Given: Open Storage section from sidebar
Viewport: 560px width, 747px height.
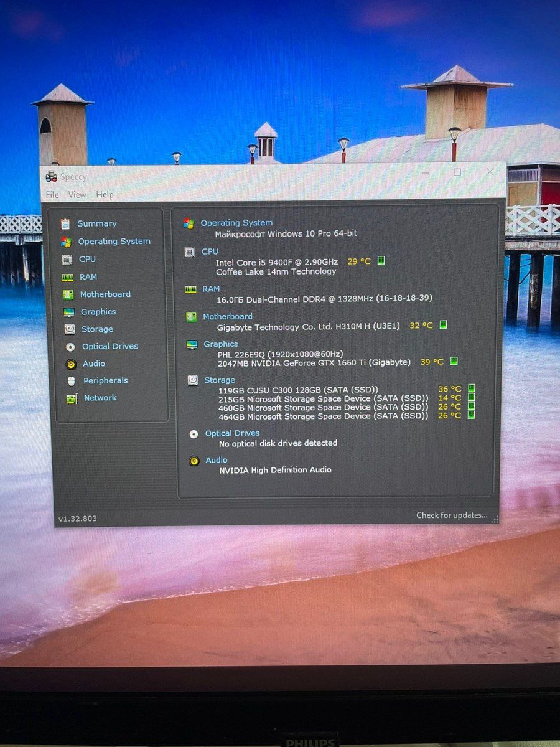Looking at the screenshot, I should pos(97,329).
